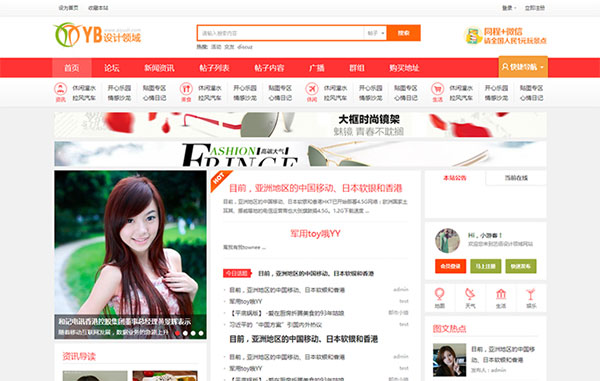Expand the 快捷导航 dropdown arrow
Image resolution: width=600 pixels, height=381 pixels.
(x=542, y=67)
